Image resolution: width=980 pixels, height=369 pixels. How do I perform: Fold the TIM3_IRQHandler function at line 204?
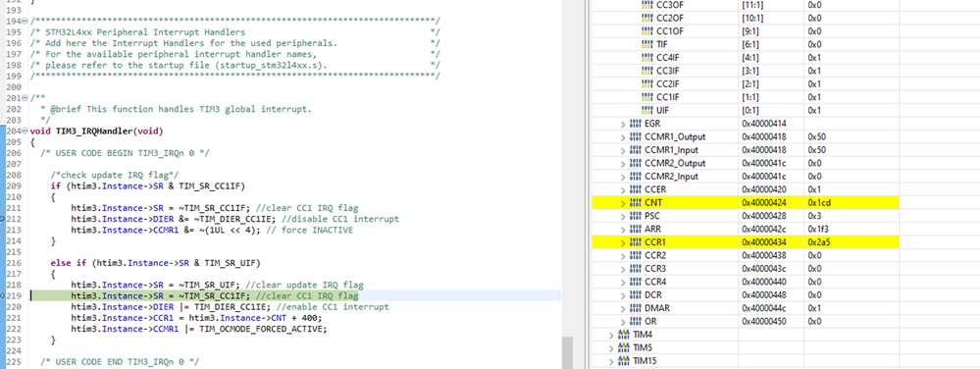tap(25, 132)
